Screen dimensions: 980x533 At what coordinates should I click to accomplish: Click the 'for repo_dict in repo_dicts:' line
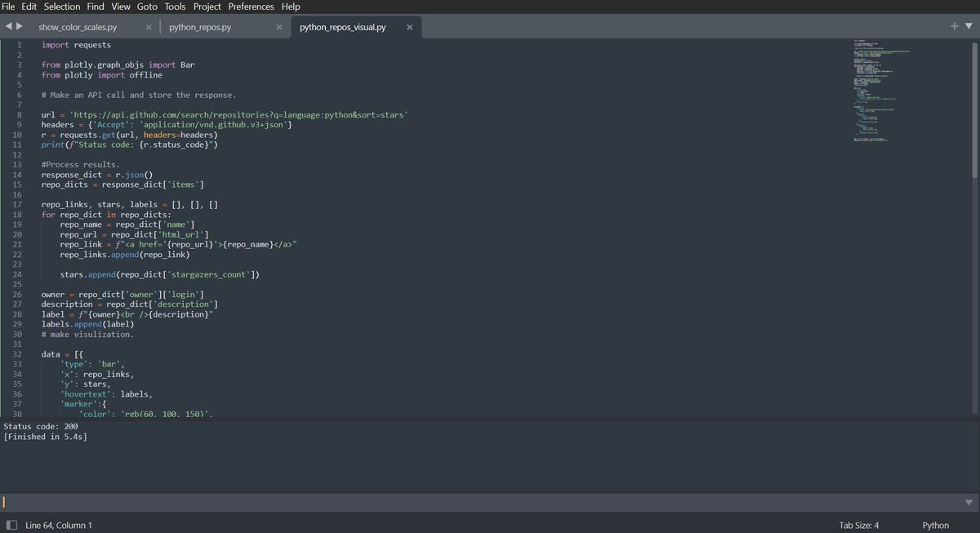click(106, 215)
